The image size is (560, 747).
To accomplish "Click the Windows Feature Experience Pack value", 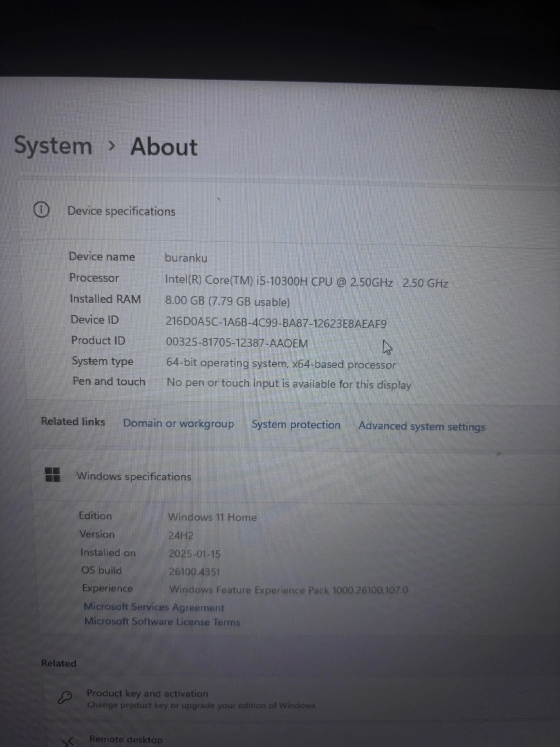I will click(x=289, y=590).
